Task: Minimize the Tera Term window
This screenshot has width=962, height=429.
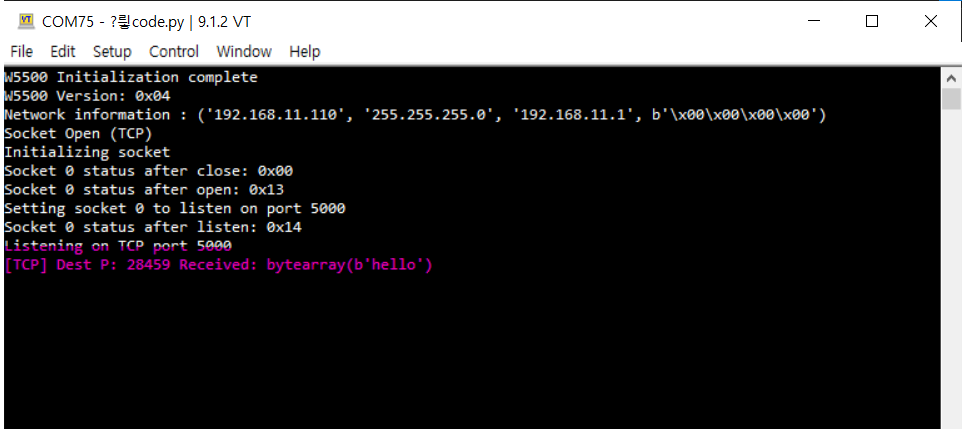Action: (814, 21)
